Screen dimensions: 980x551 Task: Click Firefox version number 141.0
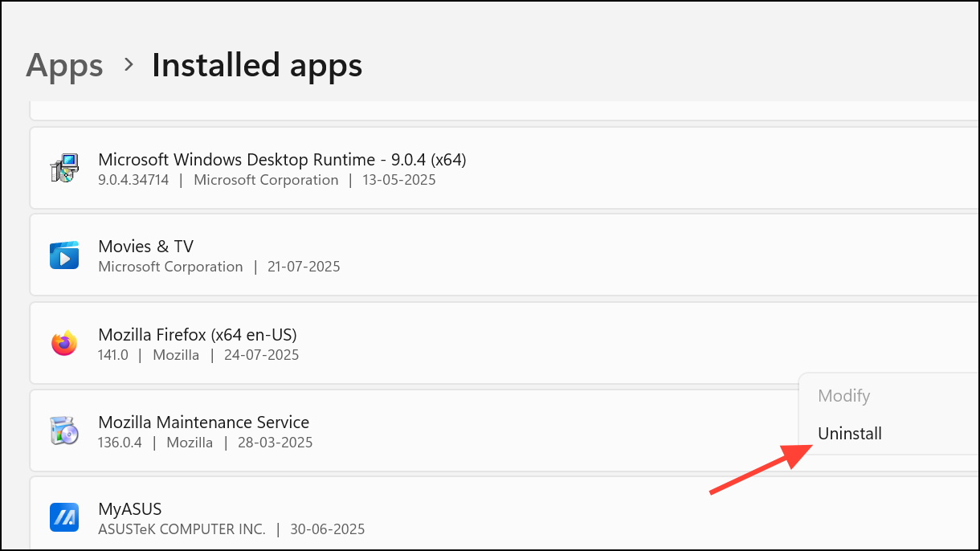tap(113, 354)
